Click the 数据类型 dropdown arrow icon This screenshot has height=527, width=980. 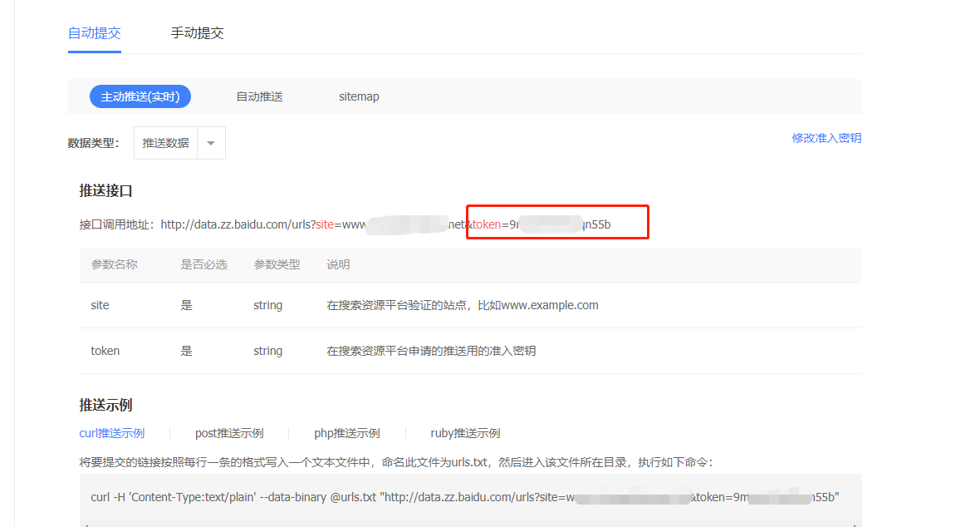pos(211,143)
